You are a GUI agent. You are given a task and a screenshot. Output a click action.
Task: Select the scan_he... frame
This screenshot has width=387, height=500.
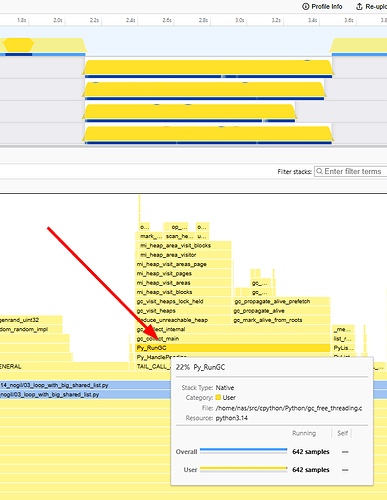click(x=179, y=236)
